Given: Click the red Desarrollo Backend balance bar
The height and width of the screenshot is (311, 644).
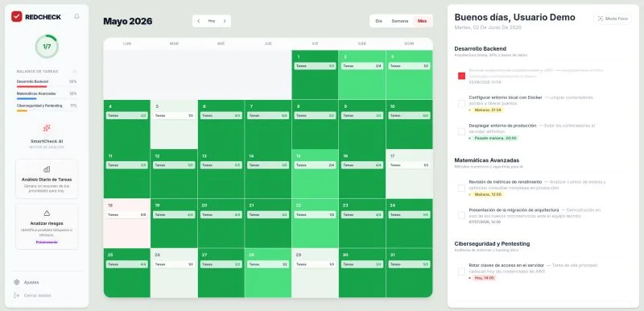Looking at the screenshot, I should 31,87.
